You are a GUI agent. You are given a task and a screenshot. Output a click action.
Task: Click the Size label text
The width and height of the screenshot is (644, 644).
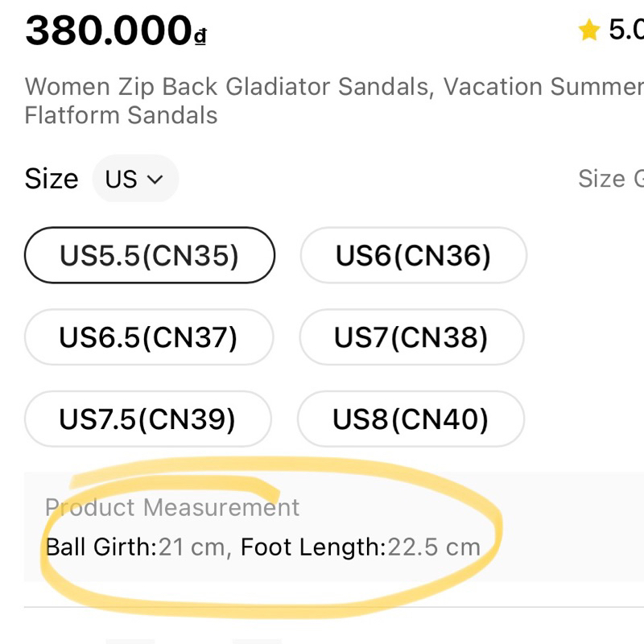click(52, 179)
